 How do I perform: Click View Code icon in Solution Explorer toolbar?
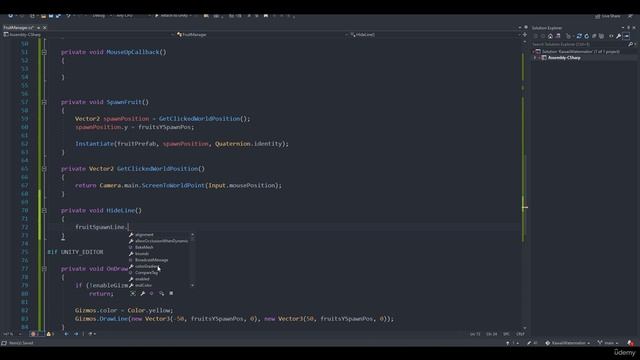point(611,36)
